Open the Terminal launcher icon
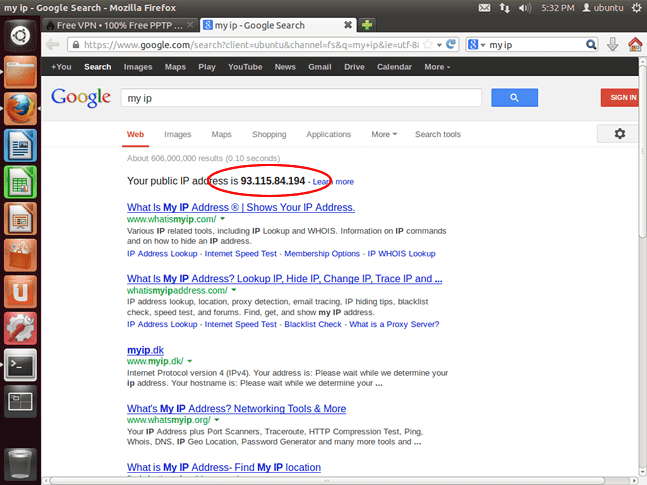Viewport: 647px width, 485px height. pos(20,365)
